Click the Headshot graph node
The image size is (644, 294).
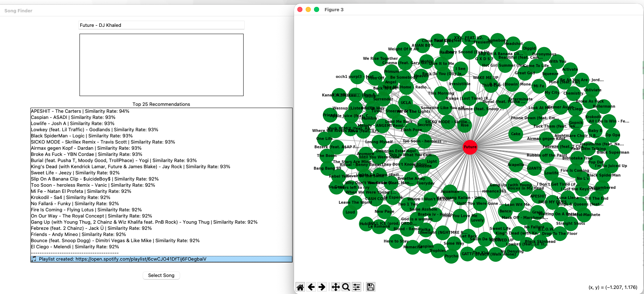pyautogui.click(x=513, y=44)
